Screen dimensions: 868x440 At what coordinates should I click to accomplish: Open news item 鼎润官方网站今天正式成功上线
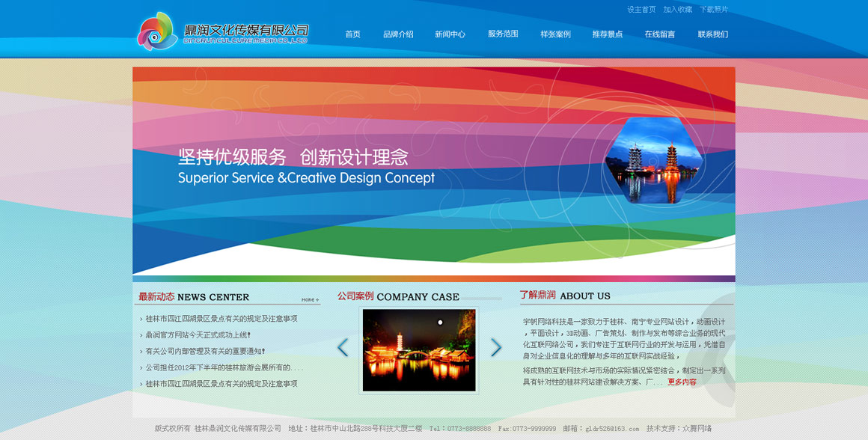tap(198, 335)
